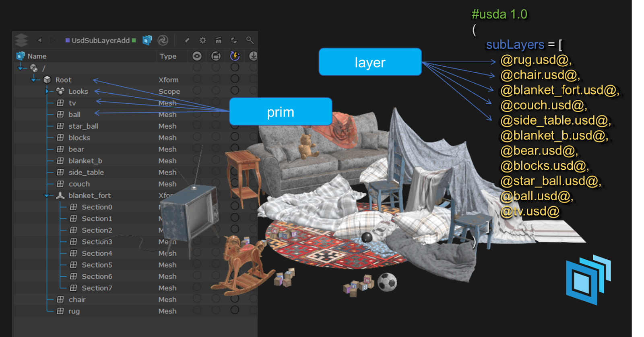Select the star_ball mesh prim
644x337 pixels.
click(x=83, y=126)
